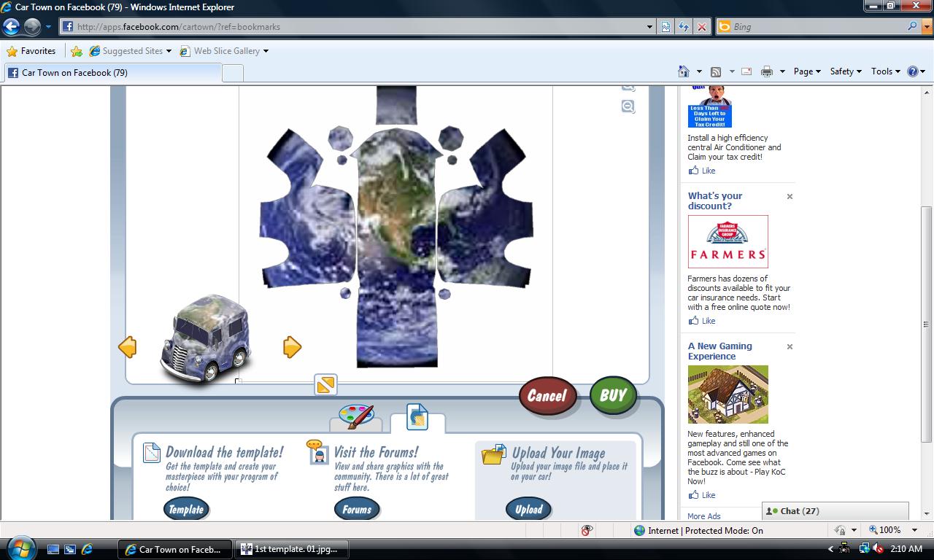Click the Home icon in command bar
This screenshot has width=934, height=560.
[x=684, y=71]
